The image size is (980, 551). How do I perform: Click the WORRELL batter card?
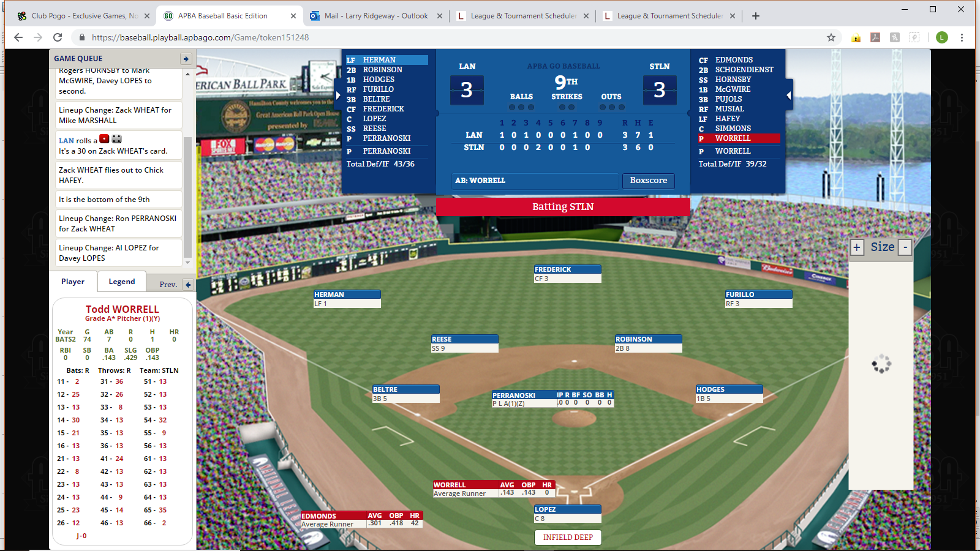pos(494,489)
